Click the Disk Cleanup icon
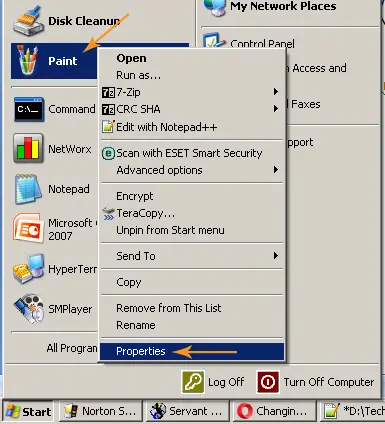The image size is (385, 424). click(x=28, y=20)
